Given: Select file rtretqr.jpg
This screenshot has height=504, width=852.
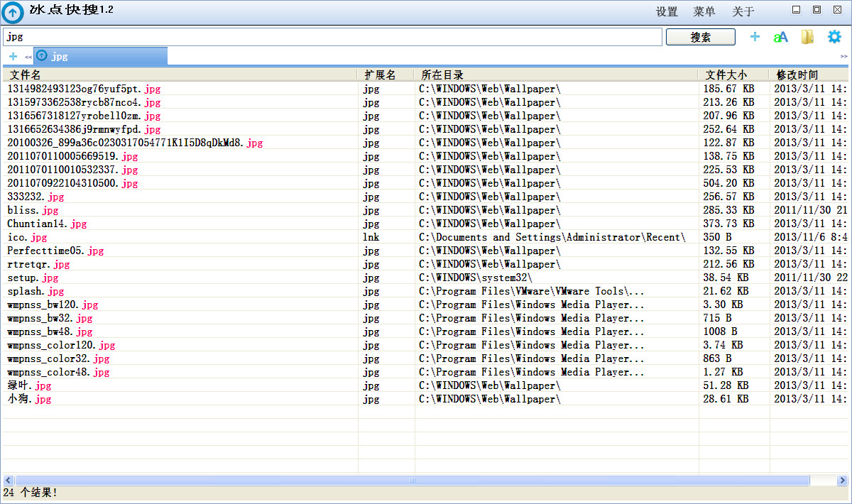Looking at the screenshot, I should 38,264.
